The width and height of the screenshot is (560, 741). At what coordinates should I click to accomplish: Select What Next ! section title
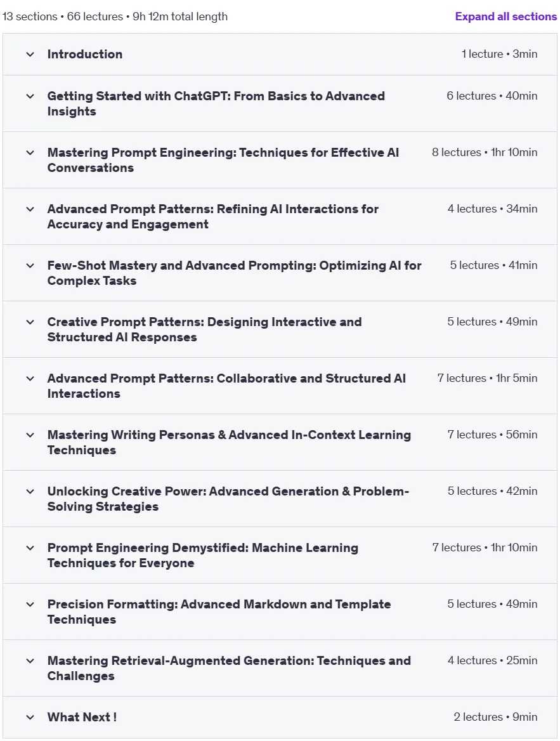click(x=82, y=718)
